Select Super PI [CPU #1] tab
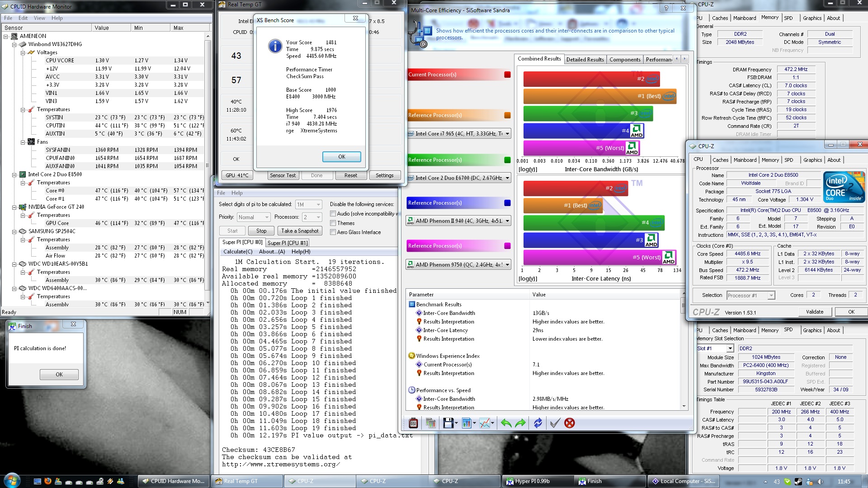The image size is (868, 488). point(287,243)
